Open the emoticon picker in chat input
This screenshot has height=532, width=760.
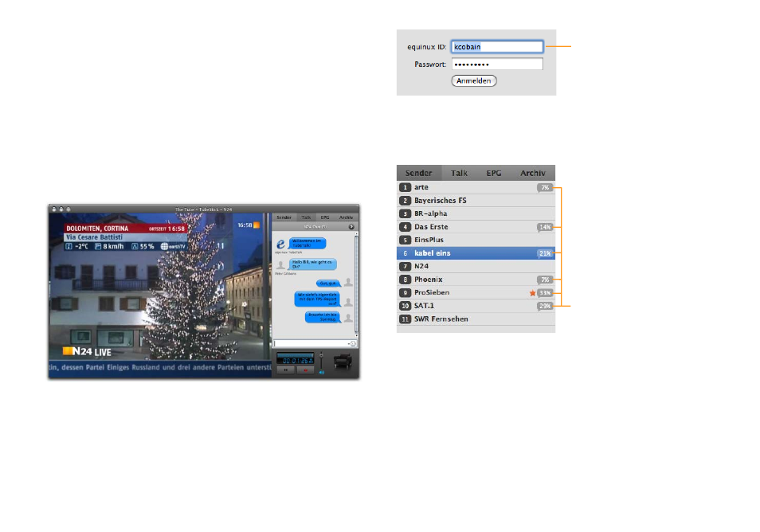click(x=353, y=343)
